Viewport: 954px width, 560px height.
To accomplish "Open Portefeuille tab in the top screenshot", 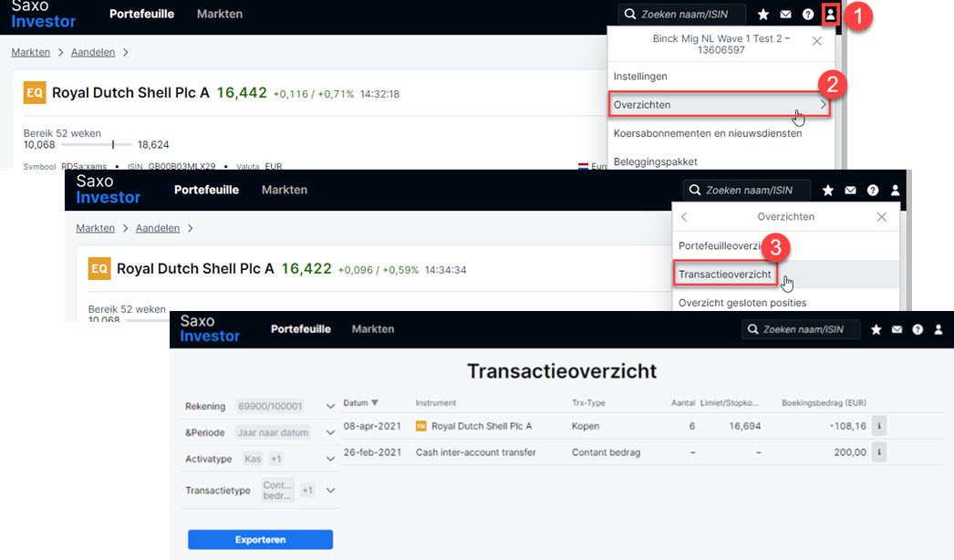I will coord(141,14).
